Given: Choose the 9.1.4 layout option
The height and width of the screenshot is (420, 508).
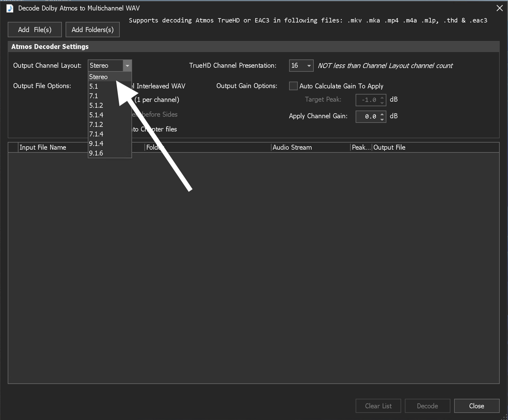Looking at the screenshot, I should point(110,143).
